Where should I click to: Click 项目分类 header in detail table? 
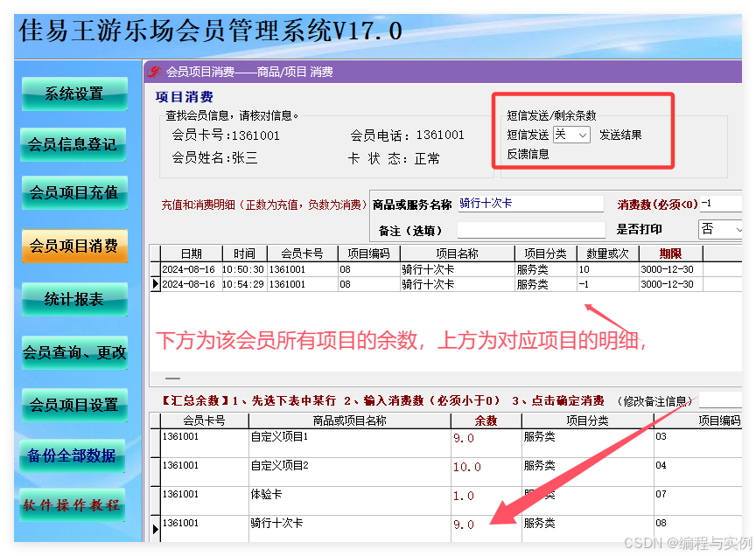tap(545, 254)
